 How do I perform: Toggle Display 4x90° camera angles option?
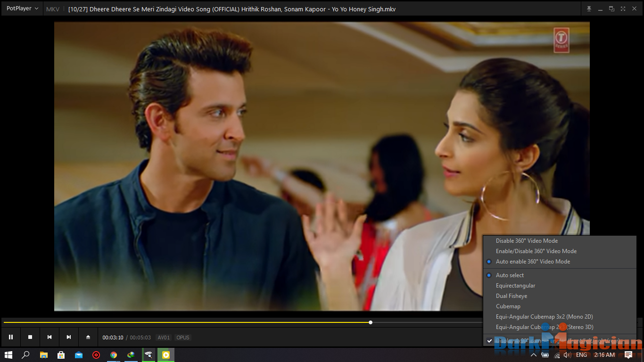[x=560, y=341]
